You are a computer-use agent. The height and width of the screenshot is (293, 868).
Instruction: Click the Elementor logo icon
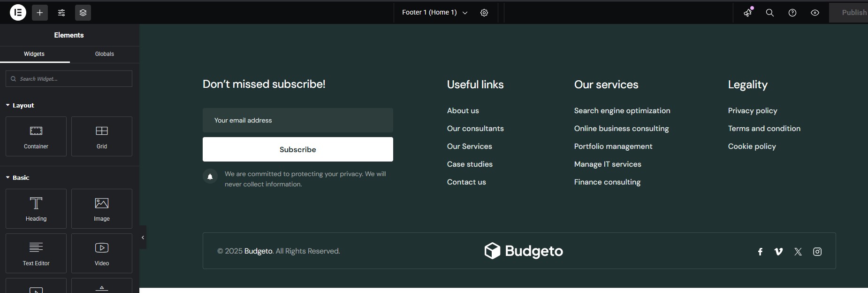(x=18, y=13)
